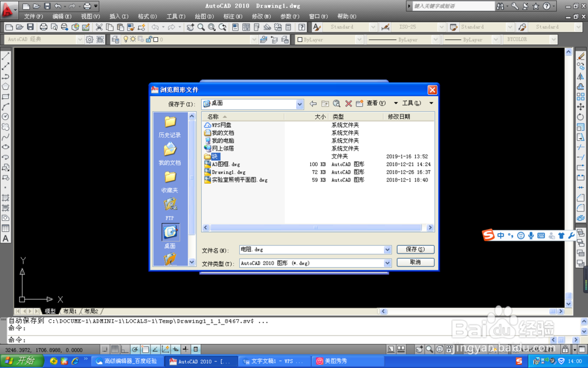Click the Cut icon in standard toolbar

click(x=99, y=27)
